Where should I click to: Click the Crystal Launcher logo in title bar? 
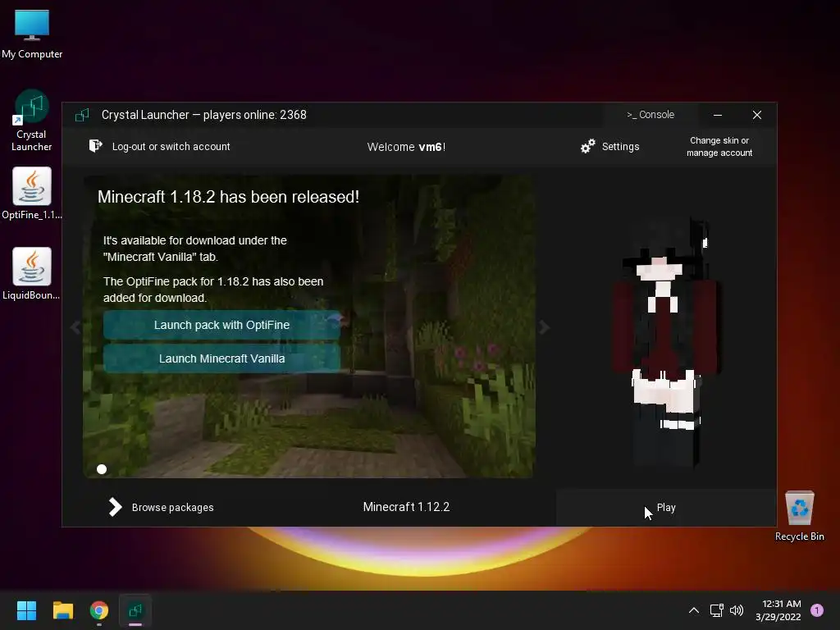(82, 115)
